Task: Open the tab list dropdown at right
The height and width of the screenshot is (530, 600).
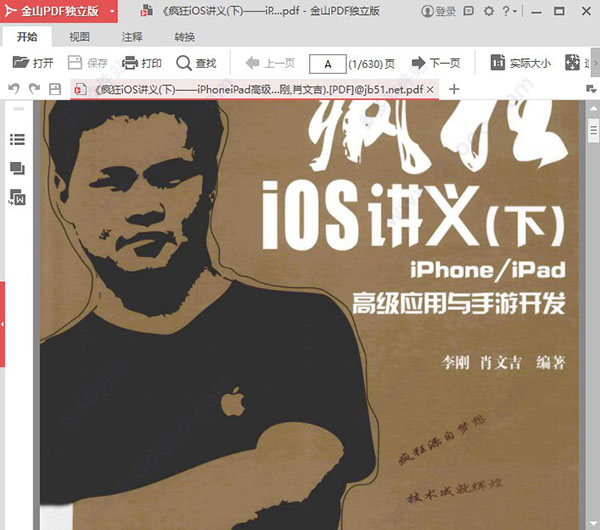Action: 591,90
